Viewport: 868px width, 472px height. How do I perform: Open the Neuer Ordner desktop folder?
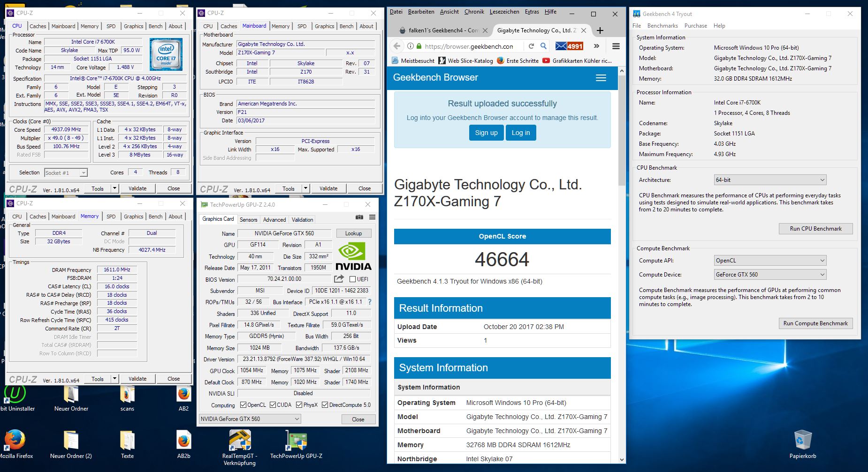click(x=71, y=398)
